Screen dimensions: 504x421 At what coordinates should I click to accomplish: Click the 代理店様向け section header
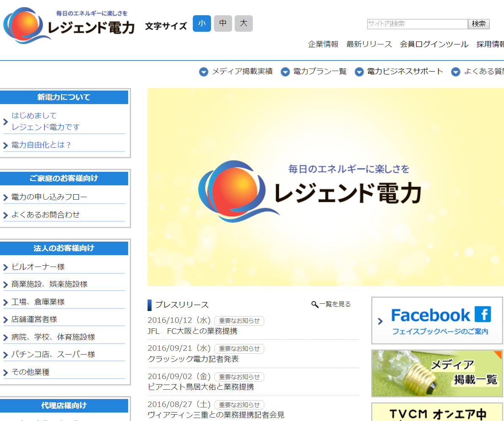coord(64,406)
